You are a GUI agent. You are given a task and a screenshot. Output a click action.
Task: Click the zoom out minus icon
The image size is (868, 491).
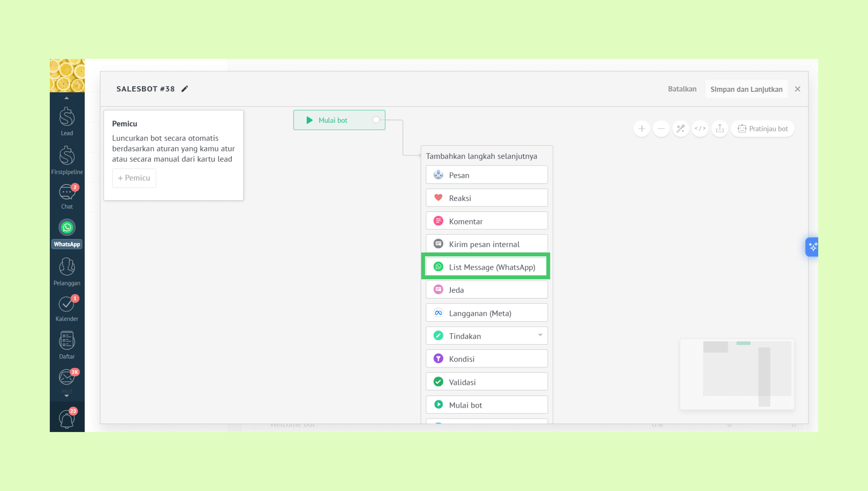pyautogui.click(x=661, y=128)
